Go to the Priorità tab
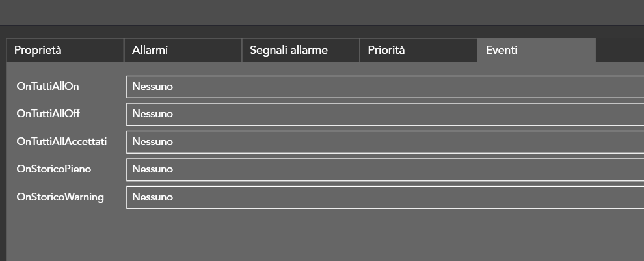The width and height of the screenshot is (644, 261). pos(418,51)
